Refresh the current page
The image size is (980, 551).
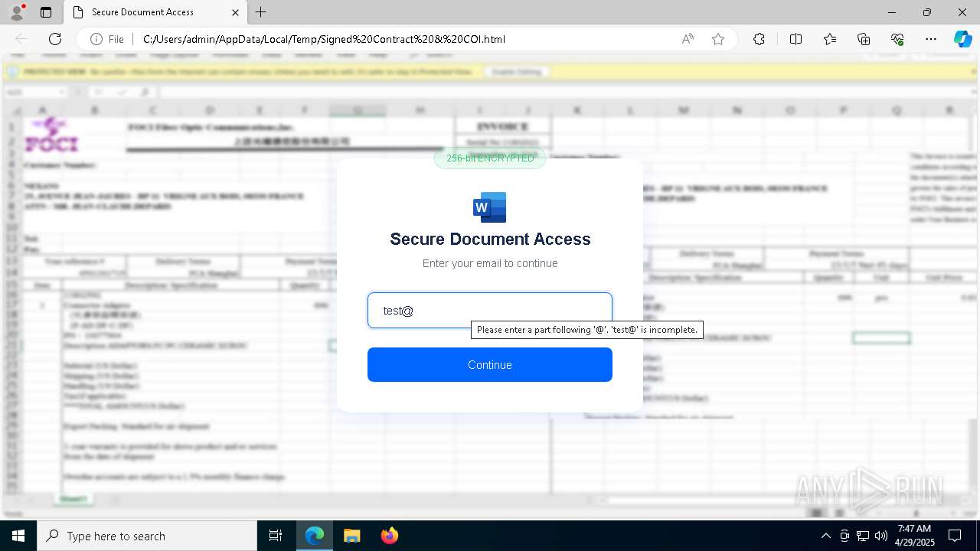point(55,39)
